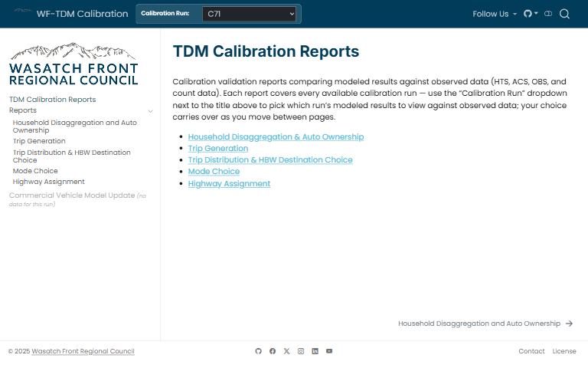Click the WF-TDM Calibration navbar title
This screenshot has height=368, width=588.
[x=82, y=14]
